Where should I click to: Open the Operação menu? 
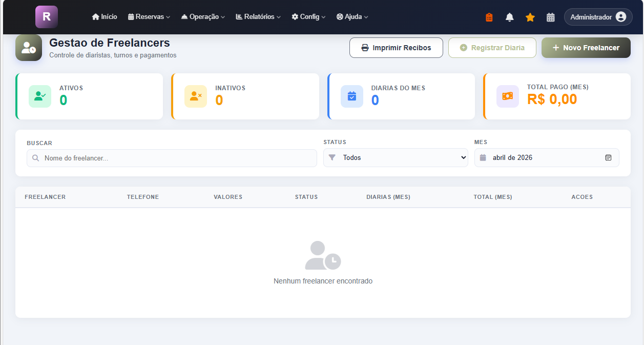point(203,17)
